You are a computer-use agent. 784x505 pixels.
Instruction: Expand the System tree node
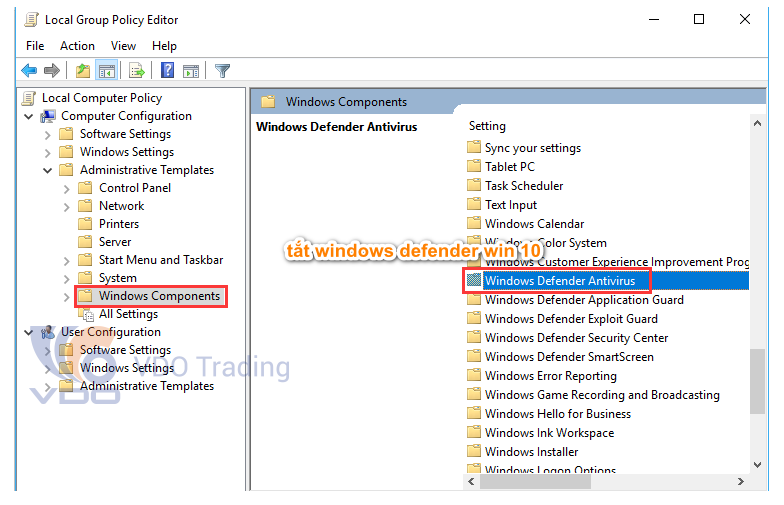point(66,279)
